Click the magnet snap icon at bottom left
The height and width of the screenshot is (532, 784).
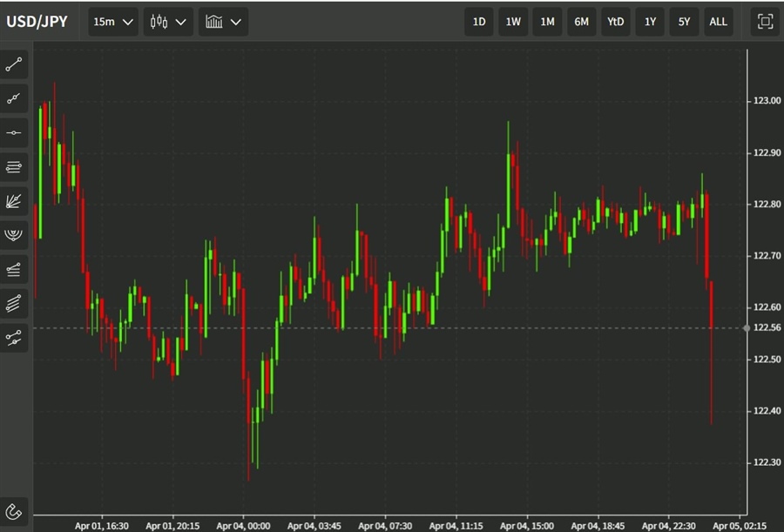(x=15, y=510)
